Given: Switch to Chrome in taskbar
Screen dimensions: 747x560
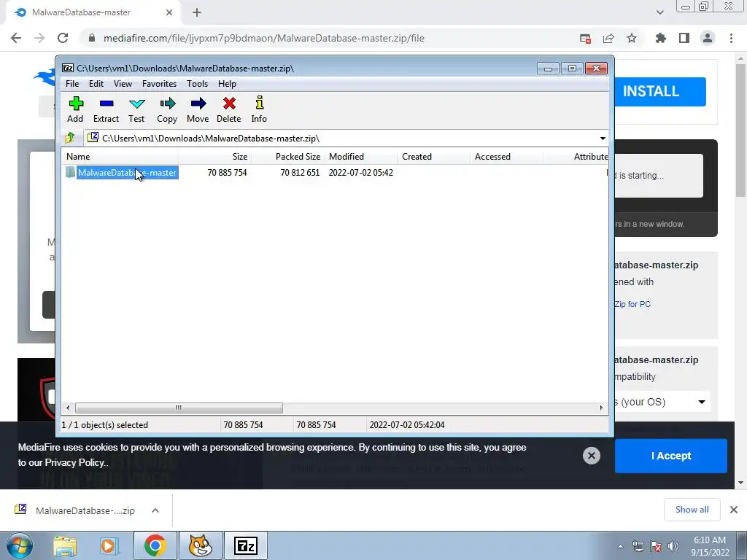Looking at the screenshot, I should point(155,545).
